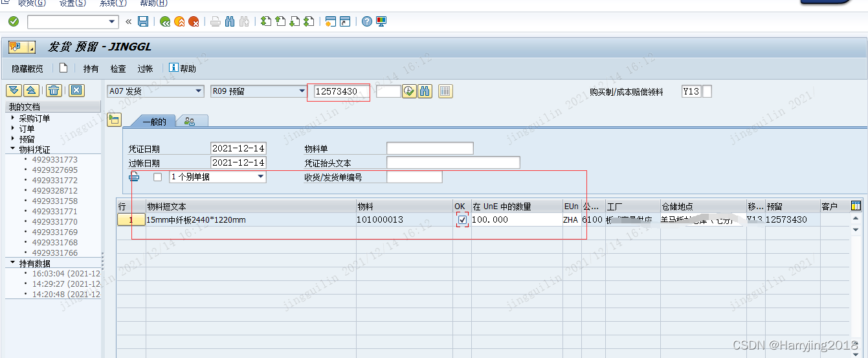This screenshot has height=358, width=868.
Task: Click the Print icon in the main toolbar
Action: tap(216, 21)
